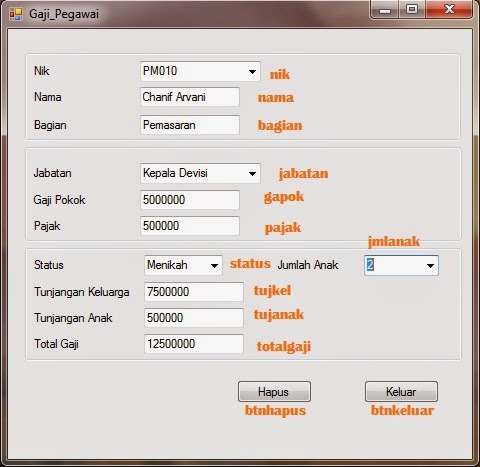Click the 'Total Gaji' label
The width and height of the screenshot is (480, 467).
tap(56, 344)
